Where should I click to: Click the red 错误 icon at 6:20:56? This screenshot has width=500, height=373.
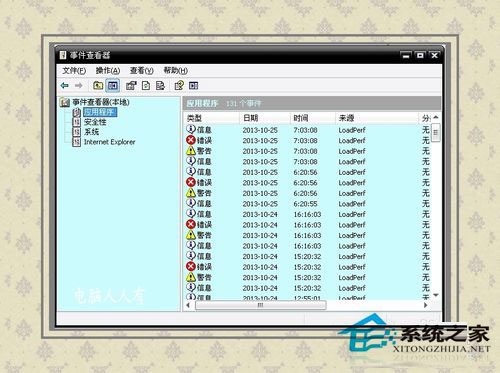(191, 182)
